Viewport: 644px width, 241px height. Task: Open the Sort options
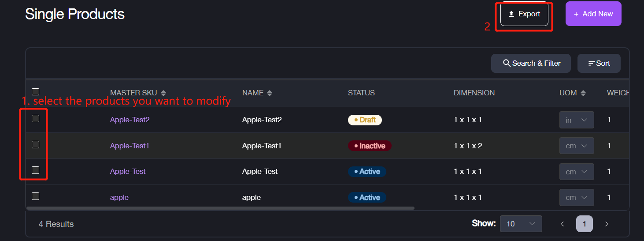pos(599,64)
